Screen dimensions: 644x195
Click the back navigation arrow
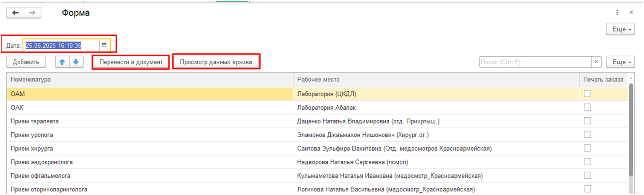15,13
